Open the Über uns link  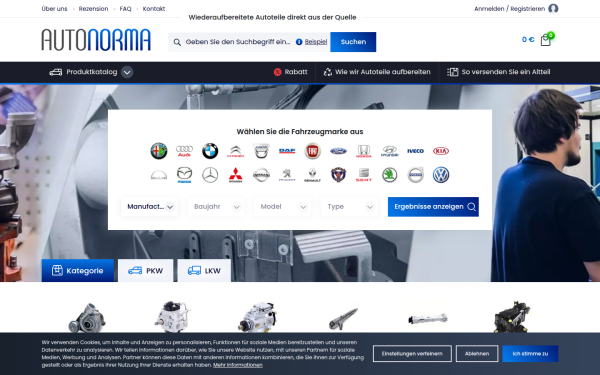pyautogui.click(x=54, y=8)
